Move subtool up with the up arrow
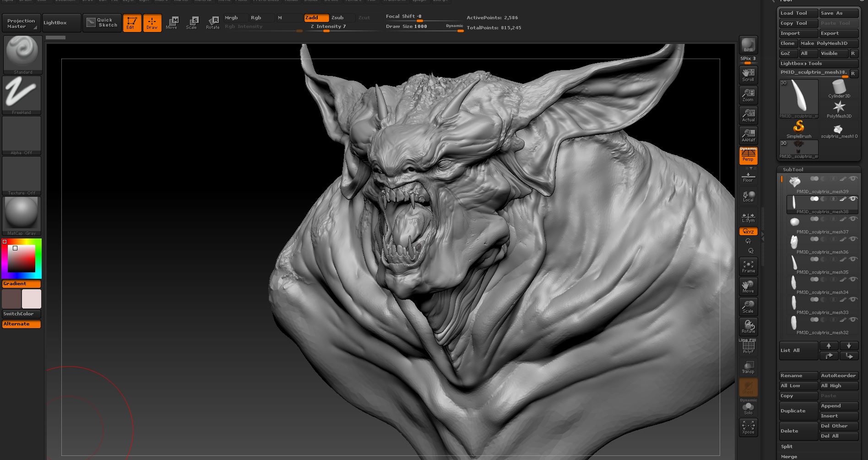Image resolution: width=868 pixels, height=460 pixels. pyautogui.click(x=829, y=346)
